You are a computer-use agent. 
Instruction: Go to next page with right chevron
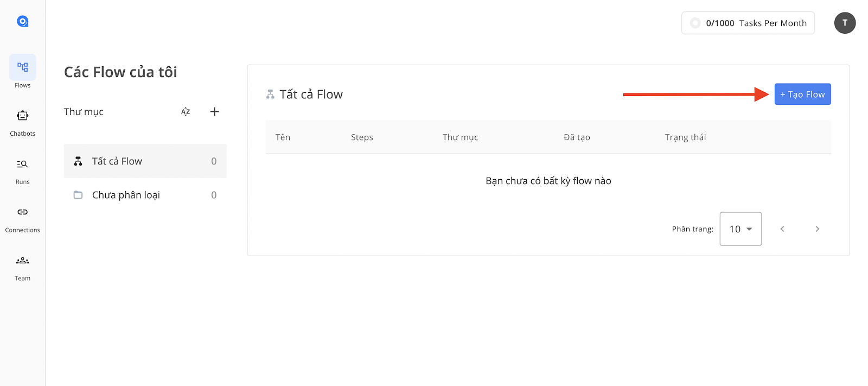(817, 229)
